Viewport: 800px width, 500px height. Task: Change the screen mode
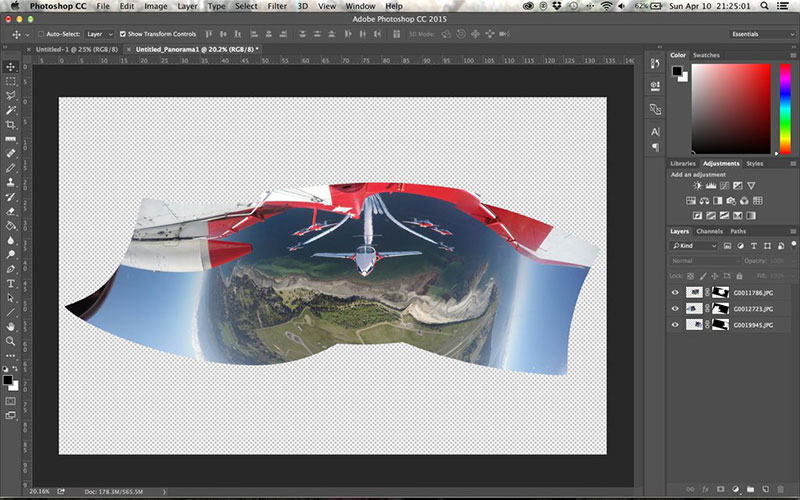coord(10,416)
